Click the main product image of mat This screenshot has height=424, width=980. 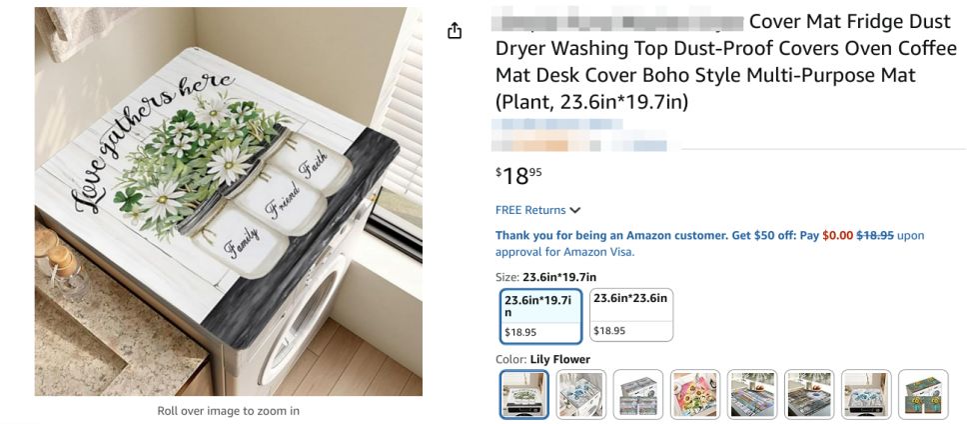pos(228,201)
